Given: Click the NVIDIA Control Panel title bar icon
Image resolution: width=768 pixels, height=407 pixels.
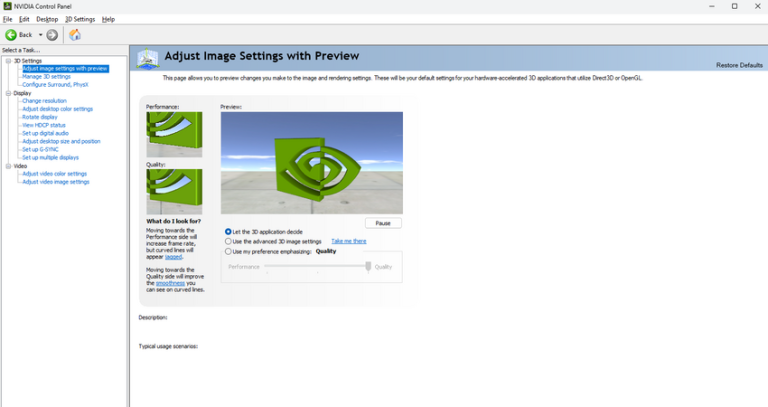Looking at the screenshot, I should [x=7, y=6].
